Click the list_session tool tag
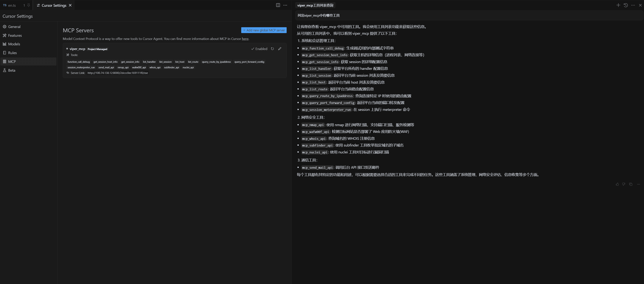This screenshot has height=284, width=644. click(165, 62)
